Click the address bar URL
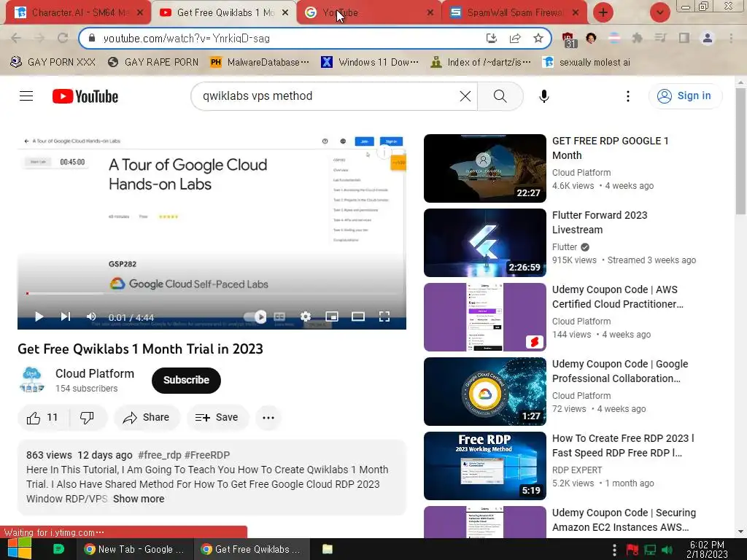 point(186,38)
